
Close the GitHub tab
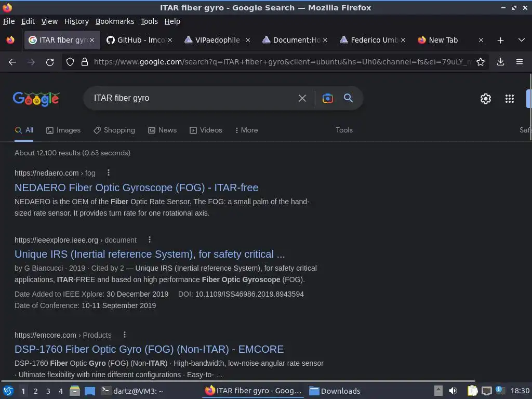pos(170,40)
